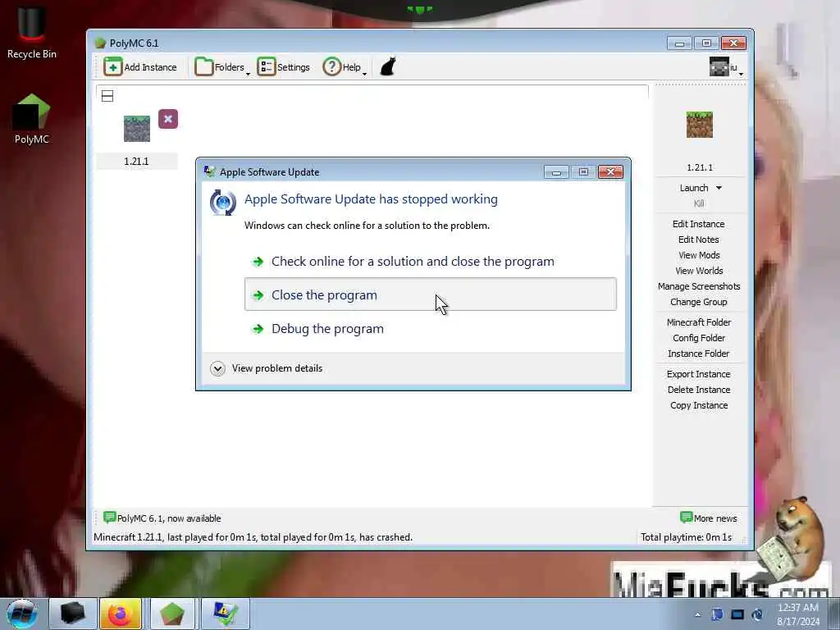This screenshot has height=630, width=840.
Task: Open the PolyMC desktop shortcut
Action: point(32,119)
